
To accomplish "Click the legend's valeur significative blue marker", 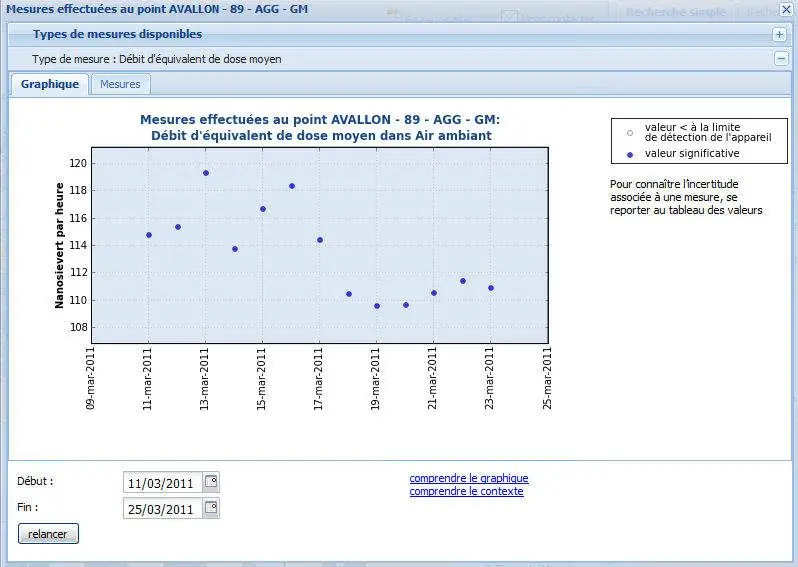I will pyautogui.click(x=630, y=154).
